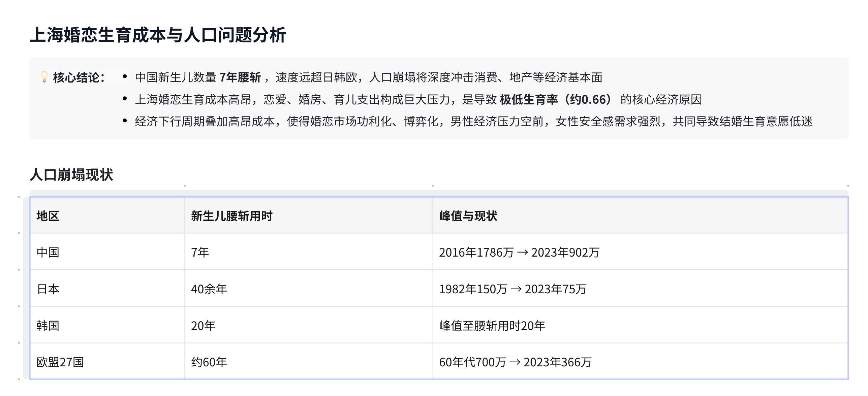Click the lightbulb icon beside 核心结论
The height and width of the screenshot is (396, 868).
(x=44, y=77)
